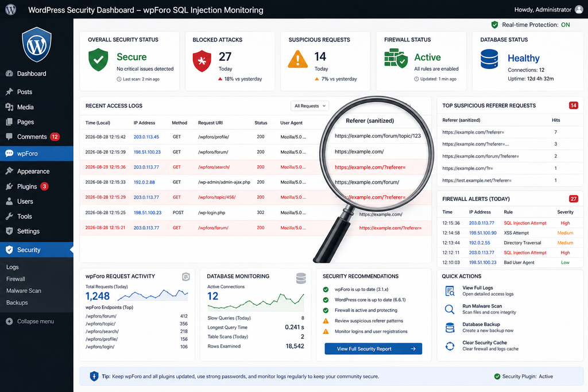
Task: Click the Plugins 3 update badge
Action: coord(44,187)
